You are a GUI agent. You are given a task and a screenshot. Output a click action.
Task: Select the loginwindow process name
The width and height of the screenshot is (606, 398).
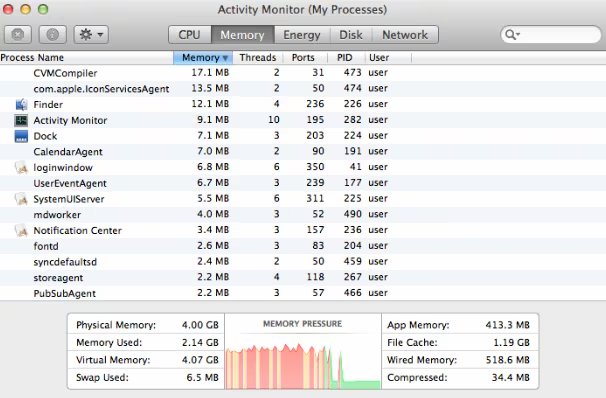(x=63, y=167)
